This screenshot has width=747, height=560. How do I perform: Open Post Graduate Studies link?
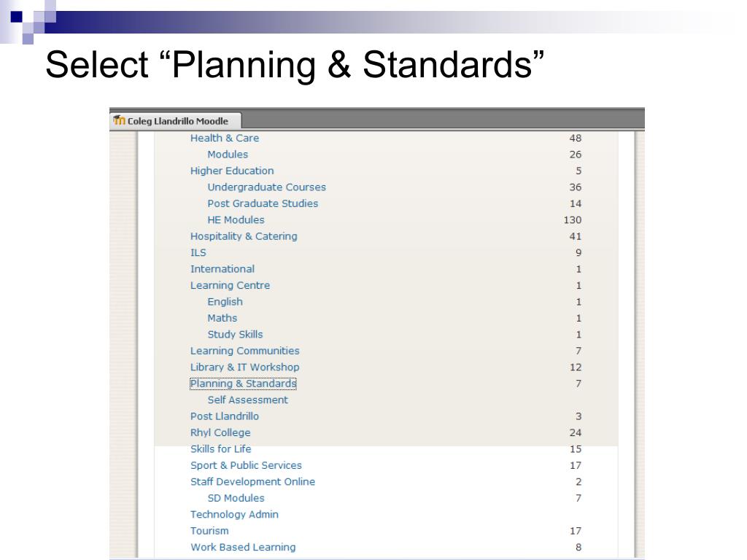(263, 203)
